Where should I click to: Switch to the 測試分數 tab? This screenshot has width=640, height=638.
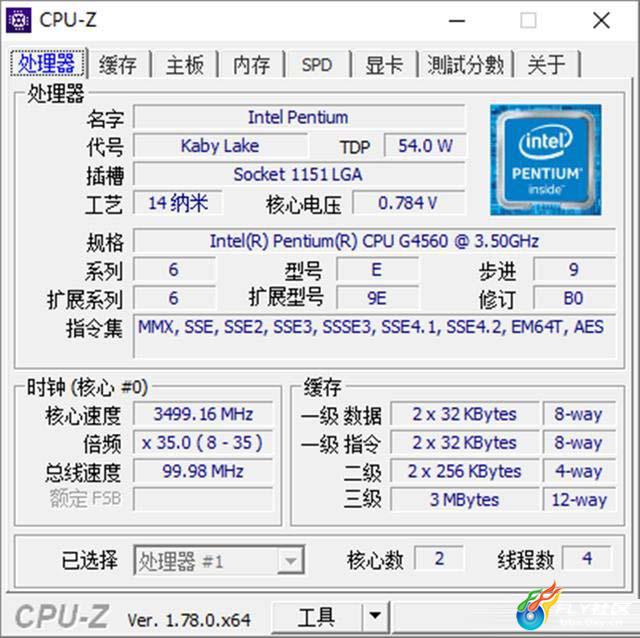click(466, 65)
